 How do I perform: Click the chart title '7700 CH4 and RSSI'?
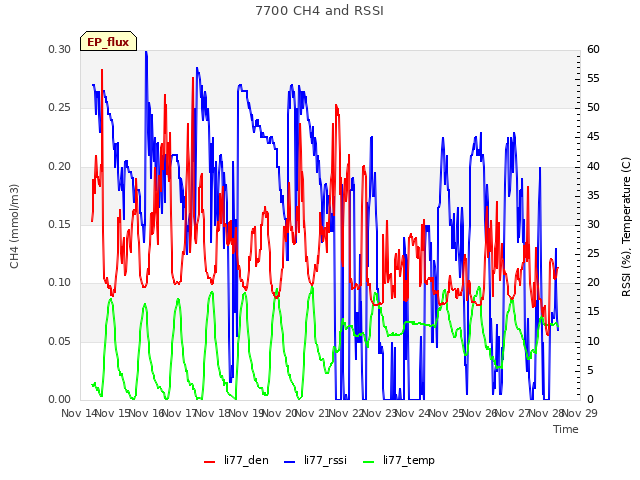coord(320,11)
